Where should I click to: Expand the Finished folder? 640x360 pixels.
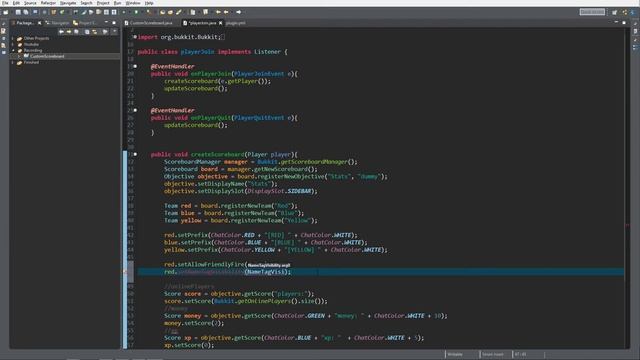point(13,62)
